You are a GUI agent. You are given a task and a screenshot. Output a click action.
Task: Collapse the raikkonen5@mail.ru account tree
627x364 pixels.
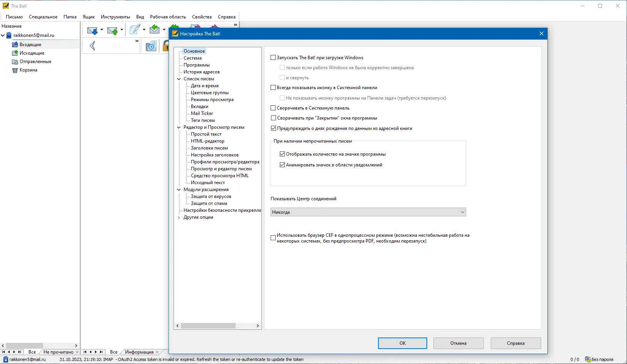3,35
